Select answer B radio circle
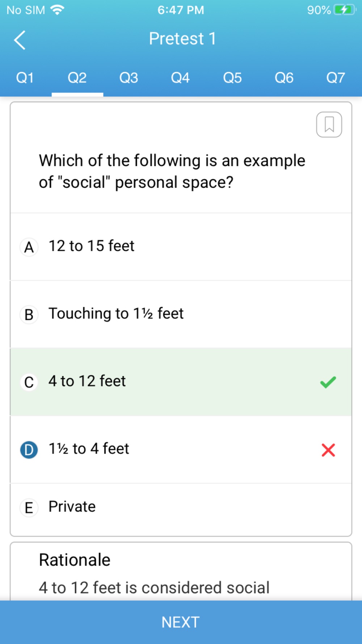This screenshot has width=362, height=644. (x=29, y=314)
